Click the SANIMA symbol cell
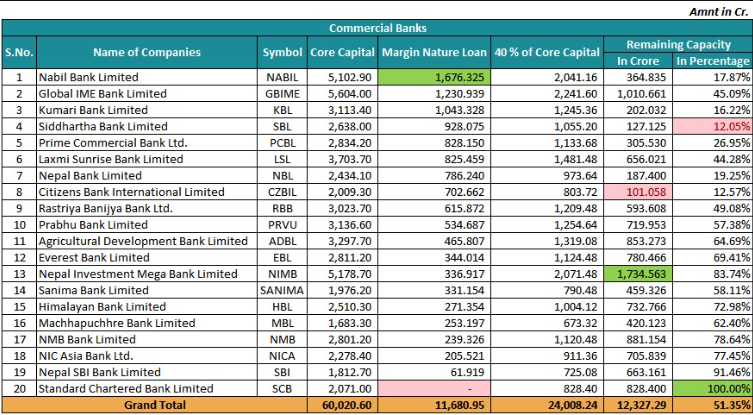Image resolution: width=753 pixels, height=415 pixels. (282, 289)
